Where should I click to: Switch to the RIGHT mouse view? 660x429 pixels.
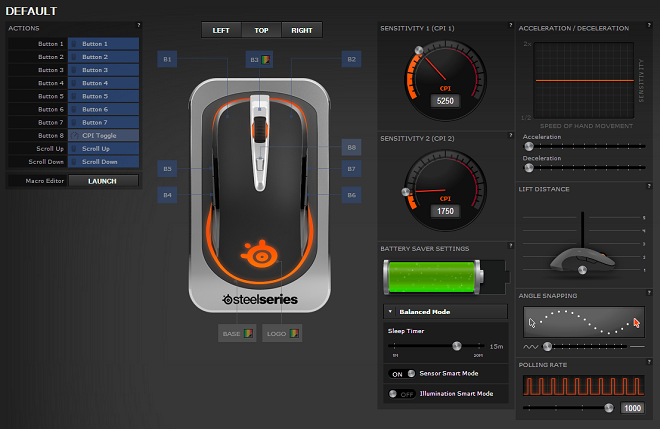[302, 30]
